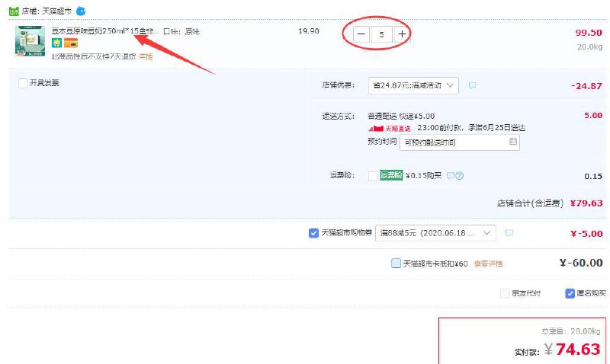The image size is (610, 364).
Task: Uncheck the 匿名购买 anonymous purchase checkbox
Action: coord(570,293)
